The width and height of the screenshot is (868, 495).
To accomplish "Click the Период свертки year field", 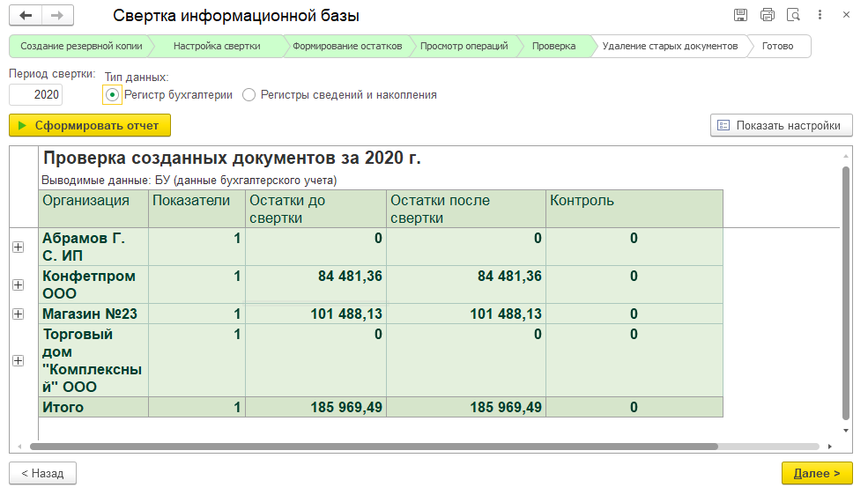I will point(36,94).
